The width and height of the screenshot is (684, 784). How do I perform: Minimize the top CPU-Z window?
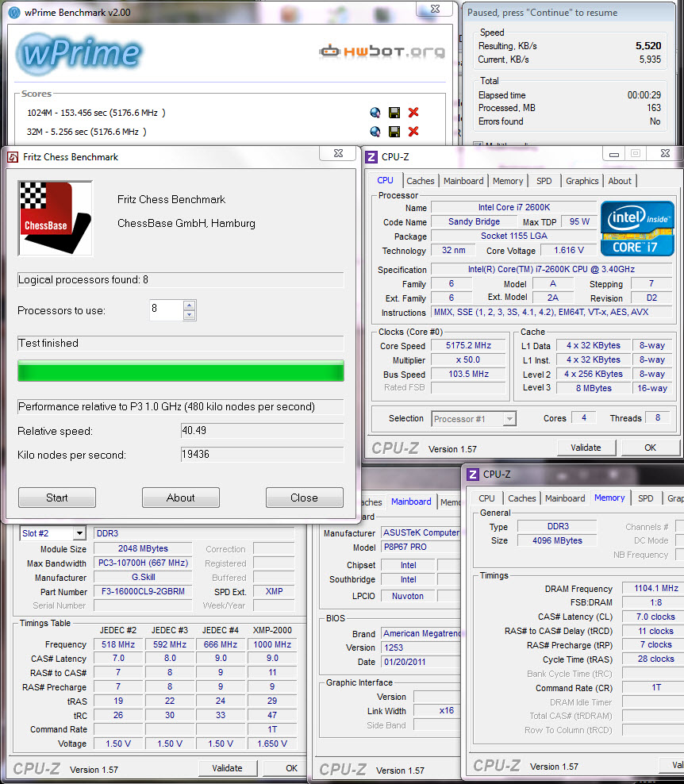tap(614, 153)
